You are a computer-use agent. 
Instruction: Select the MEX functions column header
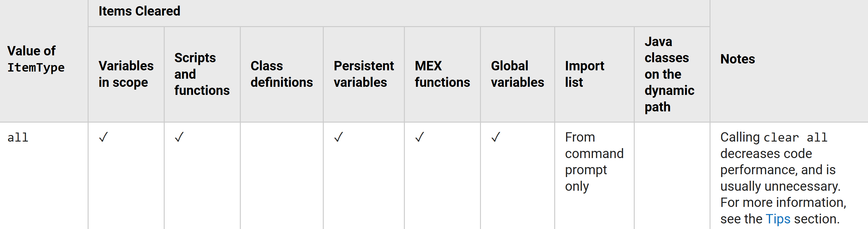[x=442, y=74]
